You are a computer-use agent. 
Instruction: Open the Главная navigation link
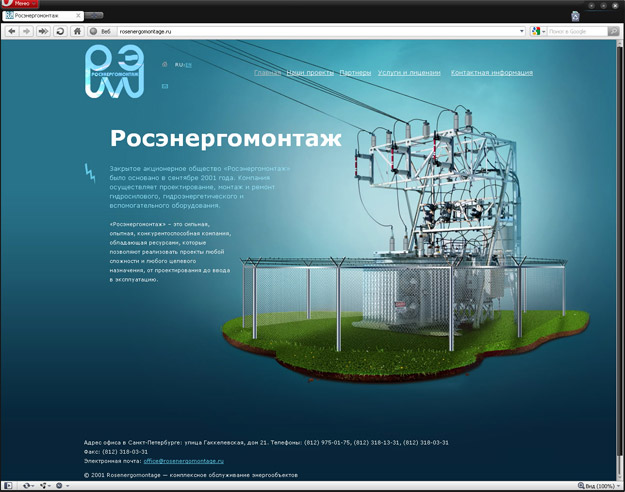[x=267, y=73]
